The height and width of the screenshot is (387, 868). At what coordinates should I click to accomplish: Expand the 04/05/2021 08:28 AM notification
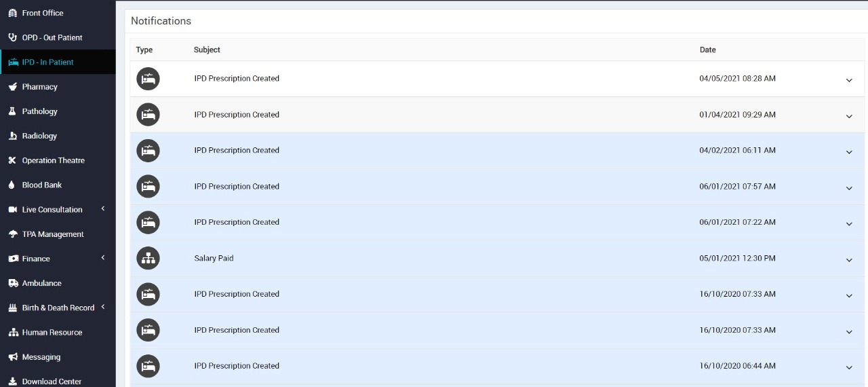[x=849, y=80]
